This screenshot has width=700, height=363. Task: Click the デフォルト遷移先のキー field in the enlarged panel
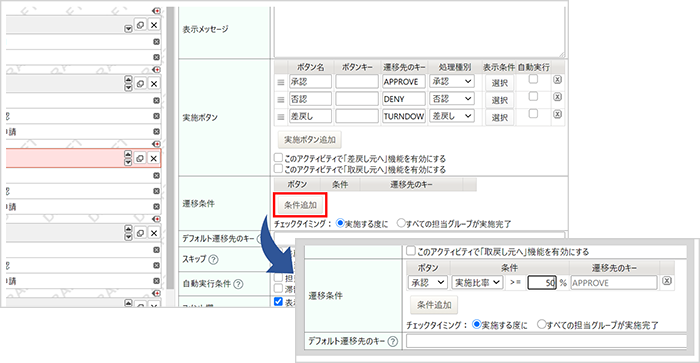coord(546,342)
